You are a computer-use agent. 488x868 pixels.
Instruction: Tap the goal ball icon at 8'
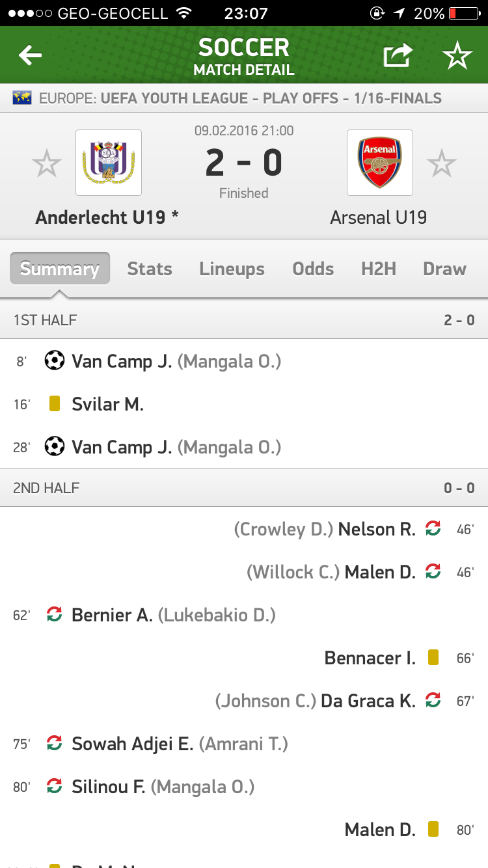point(55,360)
